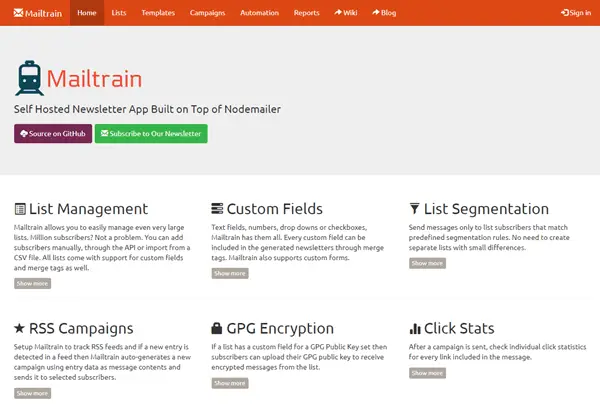The height and width of the screenshot is (408, 600).
Task: Select Automation in the navbar
Action: point(259,13)
